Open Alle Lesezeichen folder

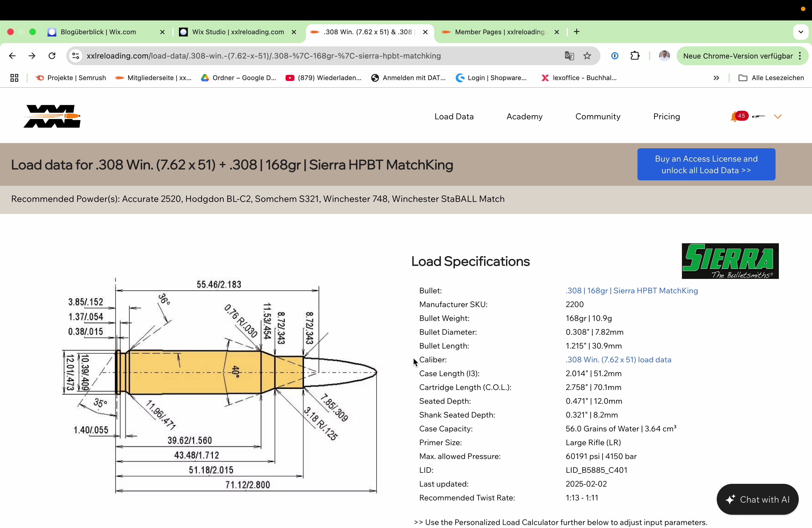(x=771, y=78)
